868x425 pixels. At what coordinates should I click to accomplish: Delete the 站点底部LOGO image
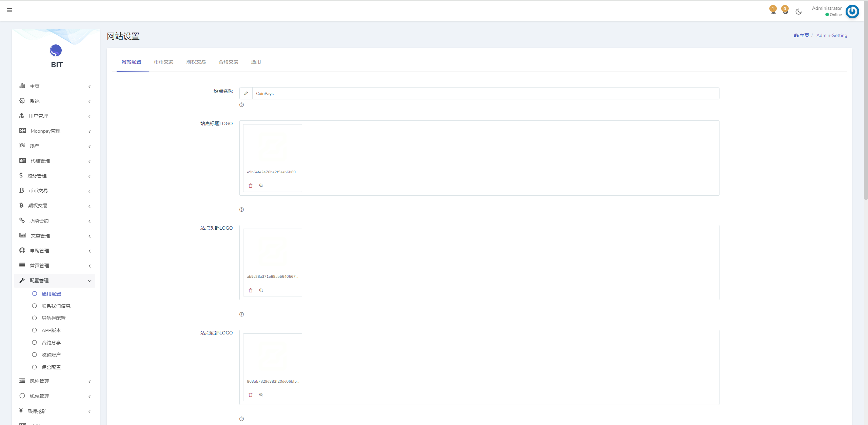click(x=251, y=395)
